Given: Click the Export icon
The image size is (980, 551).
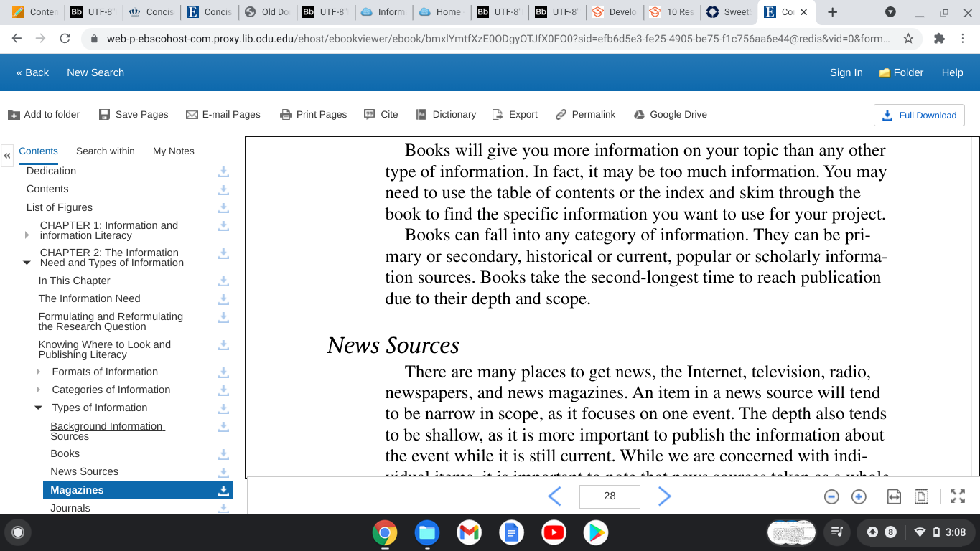Looking at the screenshot, I should pyautogui.click(x=498, y=115).
